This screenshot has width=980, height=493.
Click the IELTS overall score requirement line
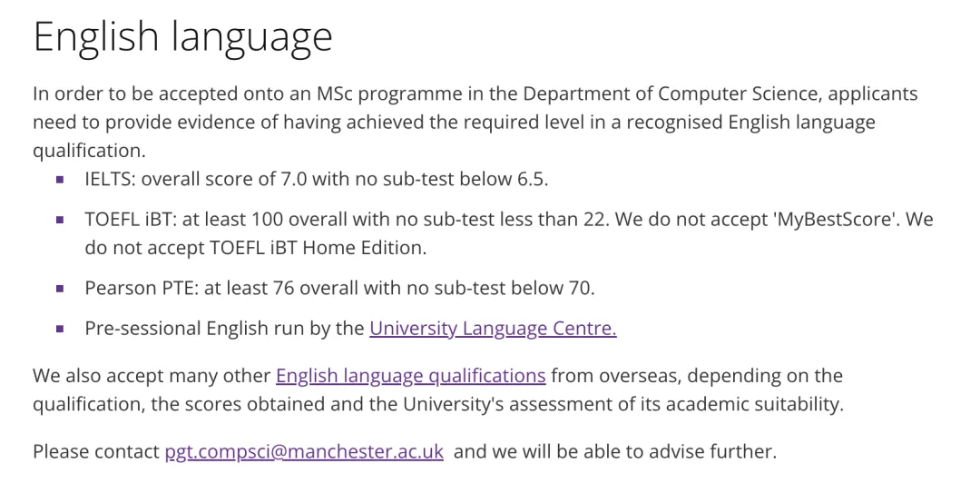(317, 180)
